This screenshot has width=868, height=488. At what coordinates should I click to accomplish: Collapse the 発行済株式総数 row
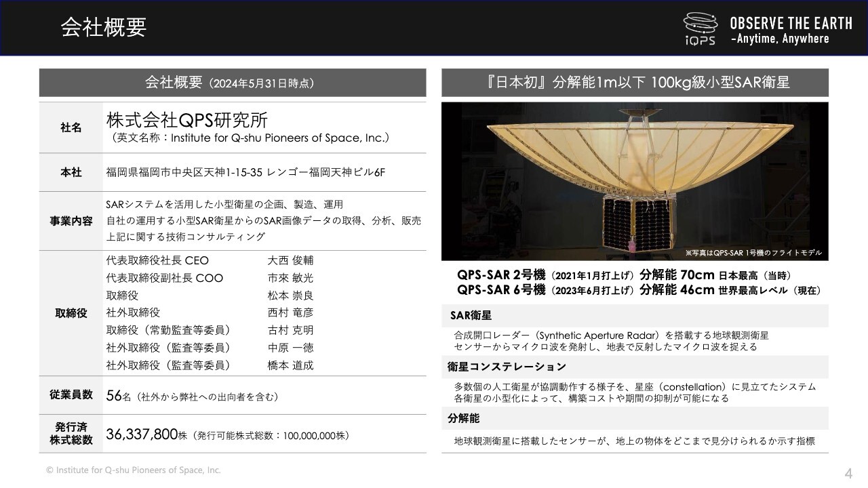tap(70, 432)
